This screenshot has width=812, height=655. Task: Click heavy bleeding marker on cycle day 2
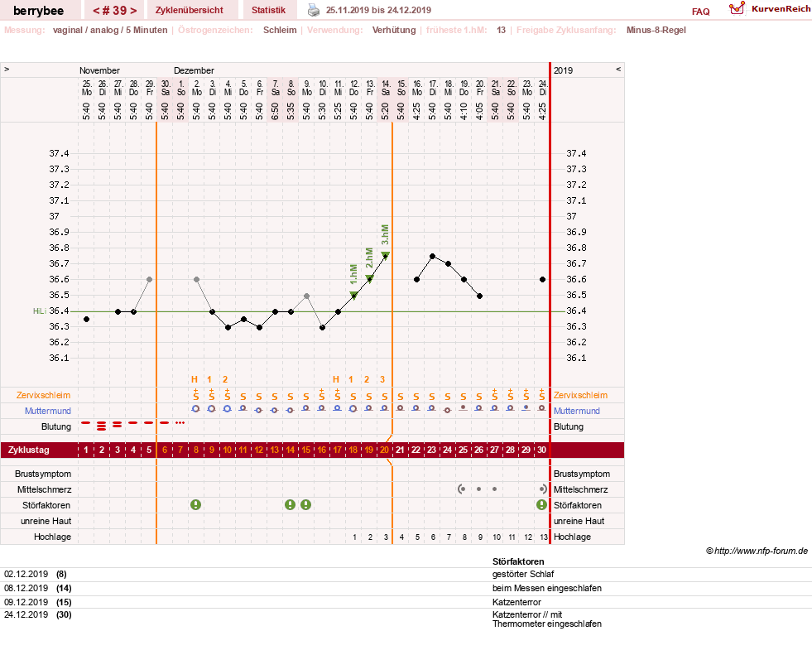(102, 426)
